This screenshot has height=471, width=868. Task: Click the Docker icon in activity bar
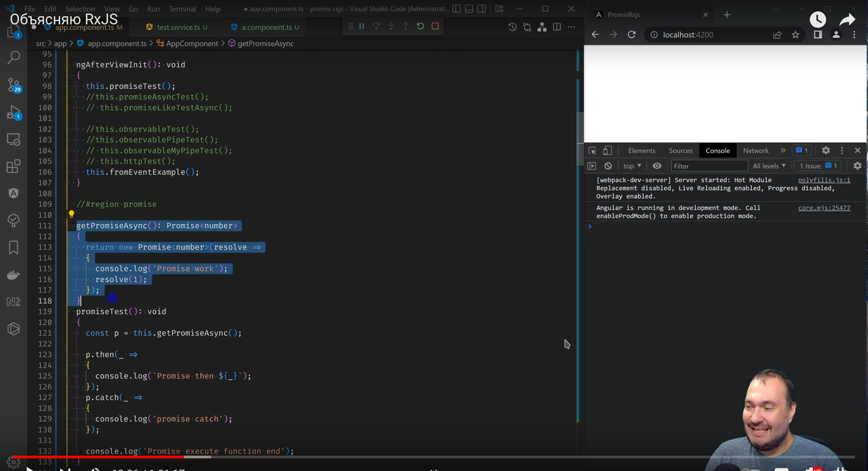click(14, 275)
